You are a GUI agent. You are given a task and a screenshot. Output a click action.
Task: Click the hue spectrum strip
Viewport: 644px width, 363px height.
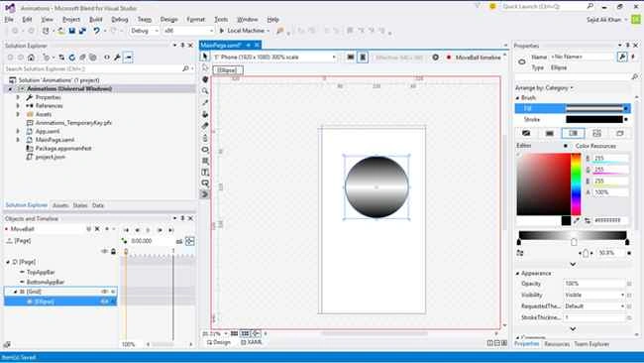pyautogui.click(x=577, y=184)
